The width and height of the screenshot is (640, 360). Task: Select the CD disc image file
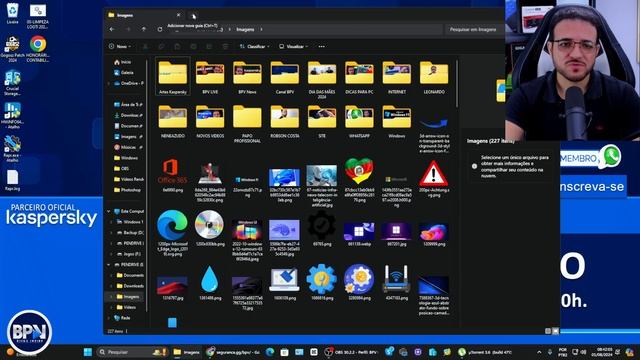tap(210, 228)
